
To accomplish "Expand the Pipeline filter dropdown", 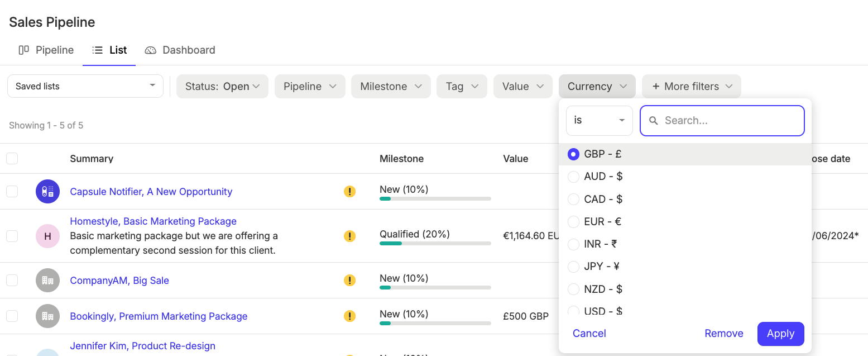I will pos(310,87).
